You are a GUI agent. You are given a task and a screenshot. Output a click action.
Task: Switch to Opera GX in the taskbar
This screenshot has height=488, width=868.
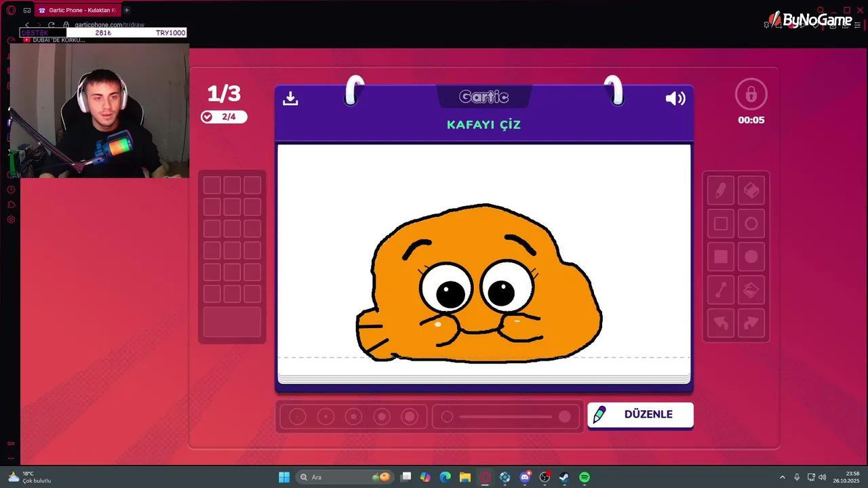point(485,477)
